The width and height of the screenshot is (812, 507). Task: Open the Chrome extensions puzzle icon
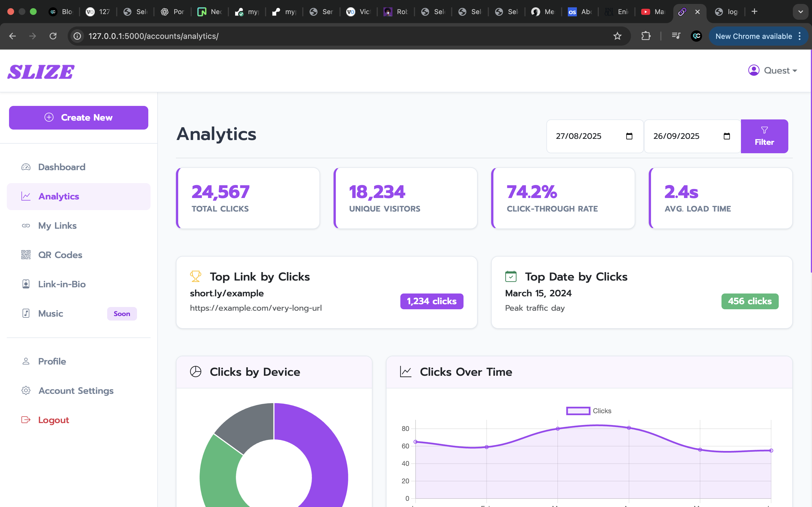pyautogui.click(x=646, y=36)
